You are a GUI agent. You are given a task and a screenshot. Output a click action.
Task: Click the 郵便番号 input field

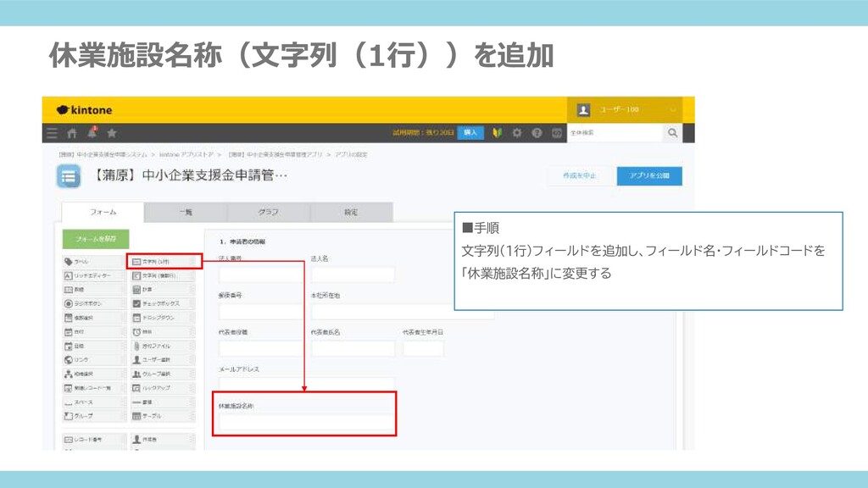[261, 312]
